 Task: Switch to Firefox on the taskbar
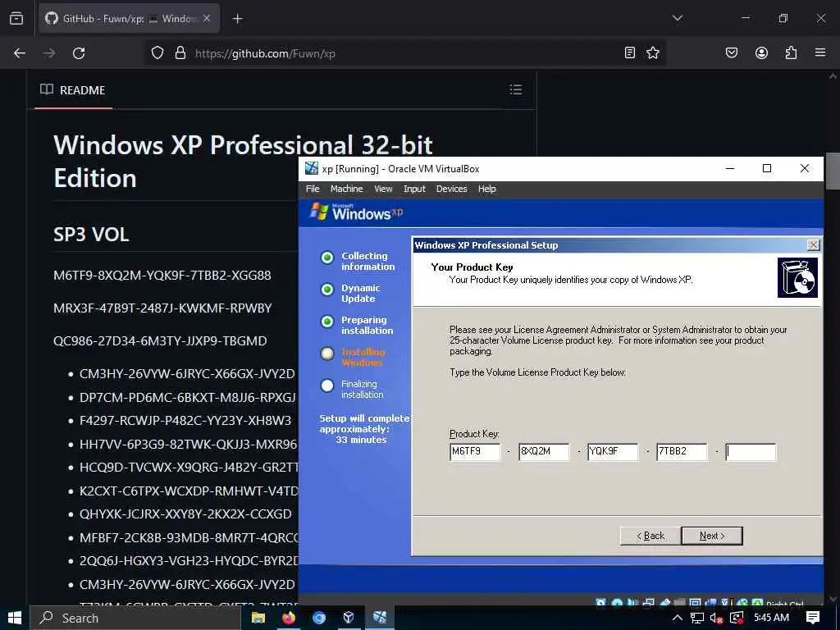coord(289,618)
